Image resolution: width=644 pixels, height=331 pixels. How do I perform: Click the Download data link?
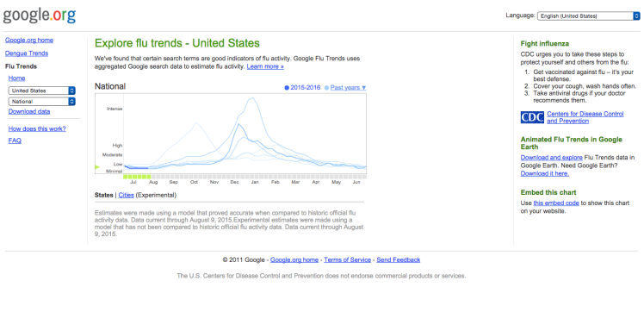point(29,111)
